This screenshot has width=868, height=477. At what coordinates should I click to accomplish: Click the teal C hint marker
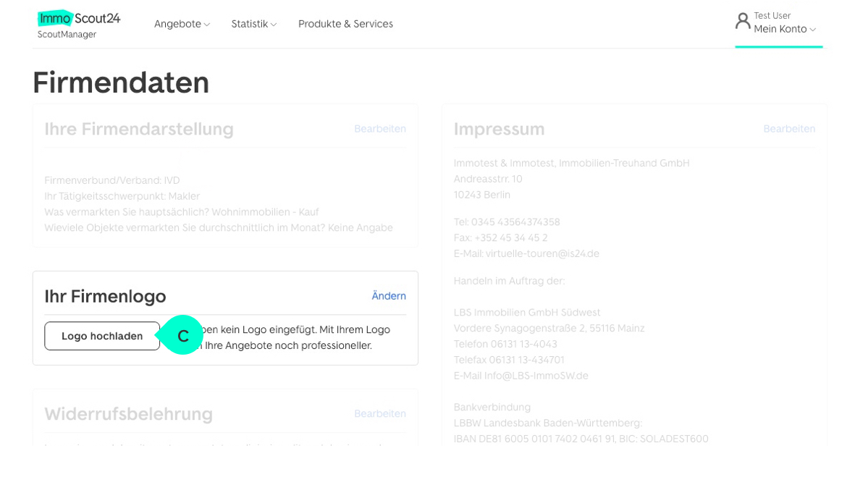[x=182, y=335]
